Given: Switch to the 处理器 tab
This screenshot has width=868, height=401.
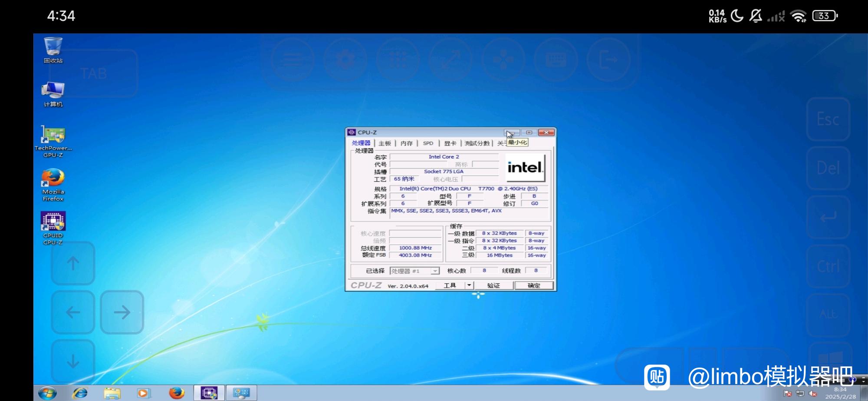Looking at the screenshot, I should pos(361,143).
